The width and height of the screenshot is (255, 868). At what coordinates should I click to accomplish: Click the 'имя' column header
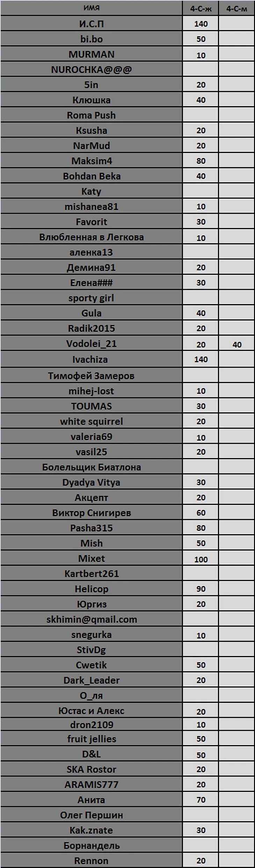pos(91,8)
